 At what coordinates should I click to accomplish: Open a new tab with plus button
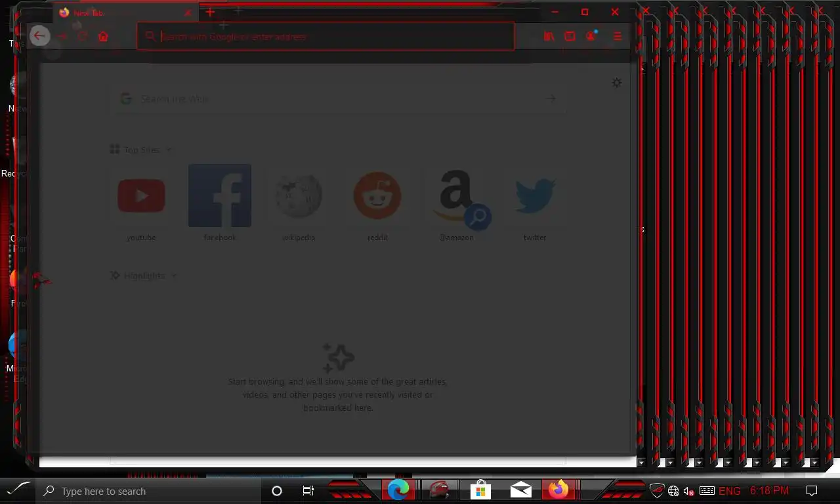coord(210,12)
